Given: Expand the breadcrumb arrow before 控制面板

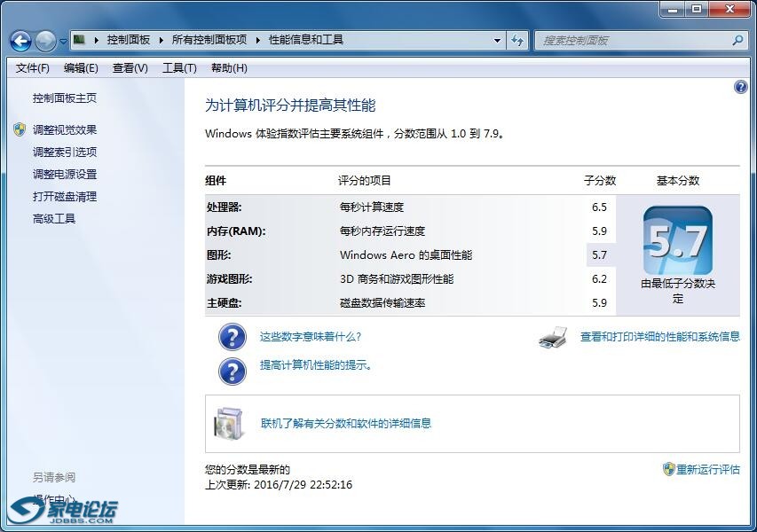Looking at the screenshot, I should coord(96,40).
